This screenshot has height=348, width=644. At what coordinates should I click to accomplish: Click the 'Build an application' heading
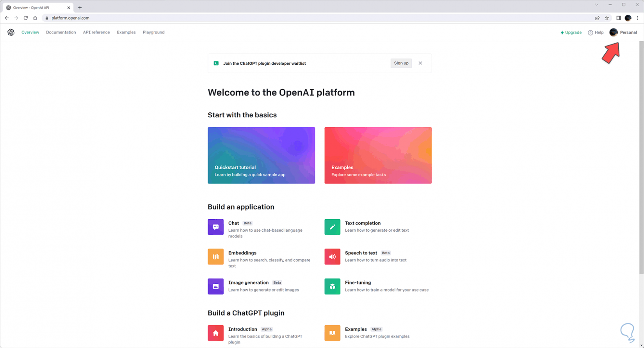(241, 207)
